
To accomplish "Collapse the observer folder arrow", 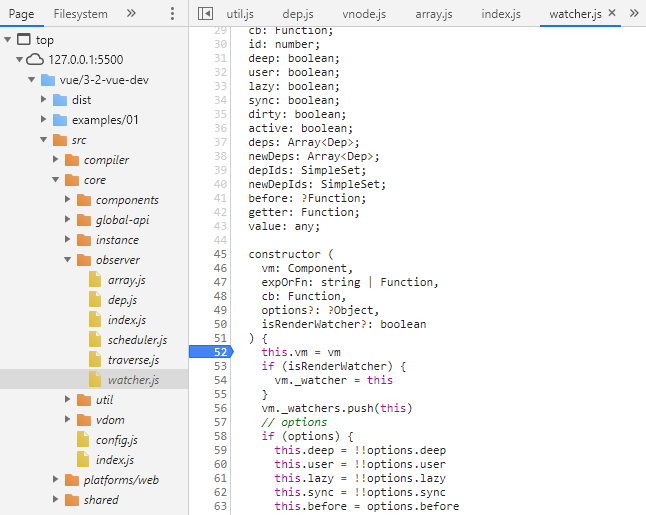I will 67,260.
